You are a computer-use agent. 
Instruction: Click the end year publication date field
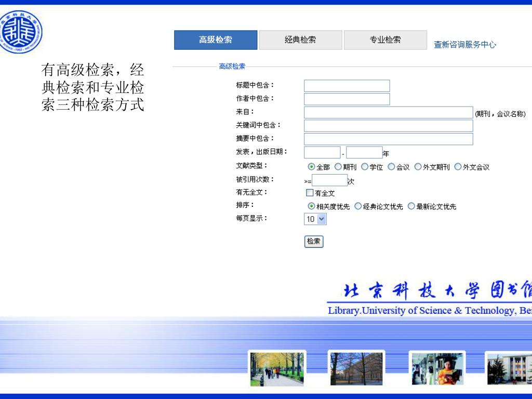(364, 152)
